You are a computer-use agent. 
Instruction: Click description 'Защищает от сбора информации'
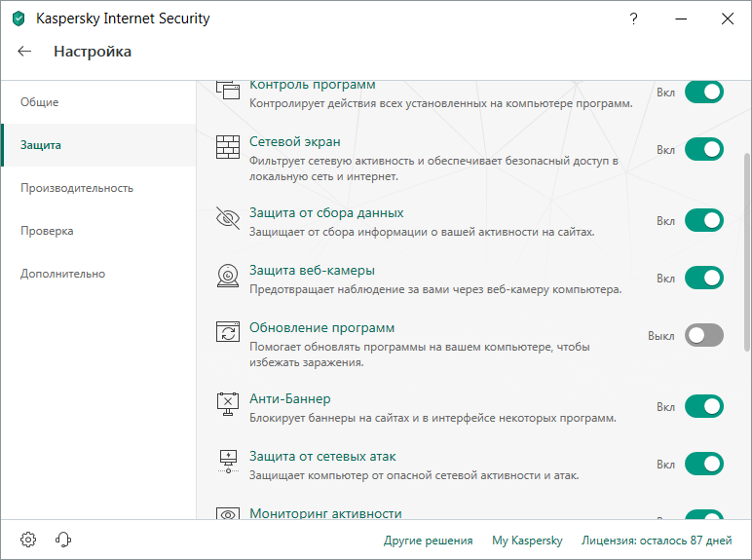[422, 232]
